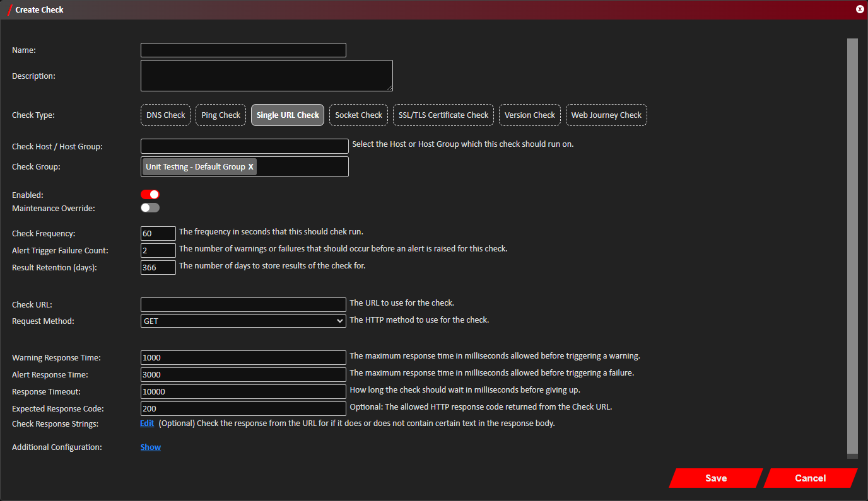The image size is (868, 501).
Task: Click the Name input field
Action: (243, 50)
